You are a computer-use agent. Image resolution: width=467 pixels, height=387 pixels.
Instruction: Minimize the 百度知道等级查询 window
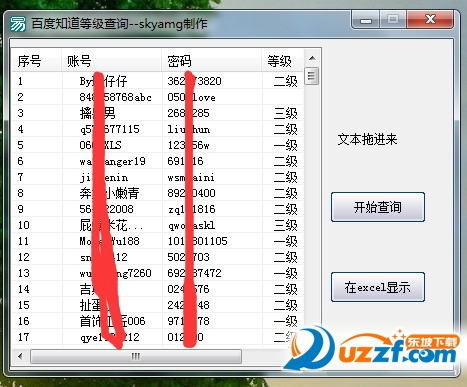click(x=366, y=20)
